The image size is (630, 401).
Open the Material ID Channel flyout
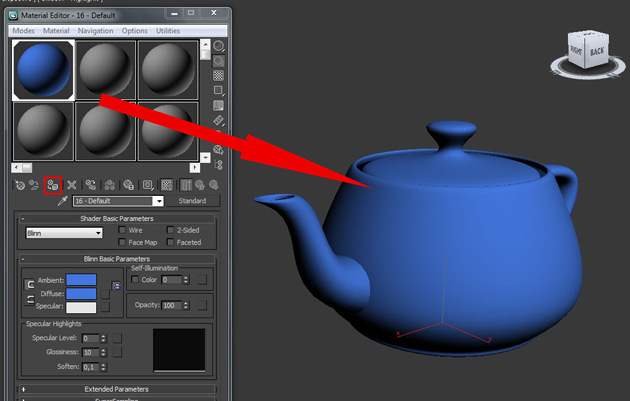[x=148, y=185]
